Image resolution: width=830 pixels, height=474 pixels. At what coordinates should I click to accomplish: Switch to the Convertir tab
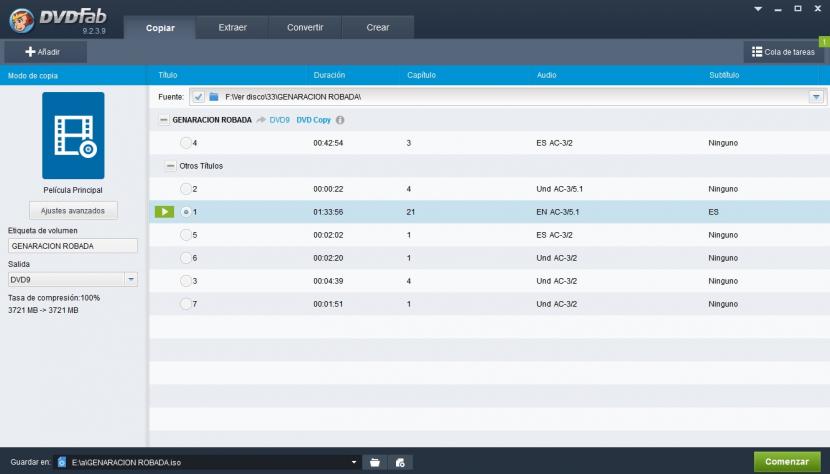tap(305, 27)
